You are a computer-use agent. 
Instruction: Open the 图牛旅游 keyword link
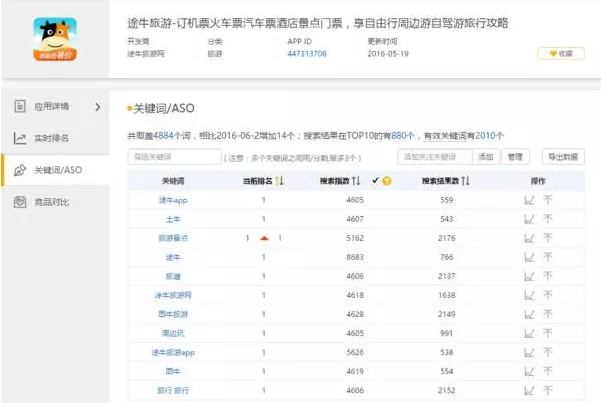[173, 314]
